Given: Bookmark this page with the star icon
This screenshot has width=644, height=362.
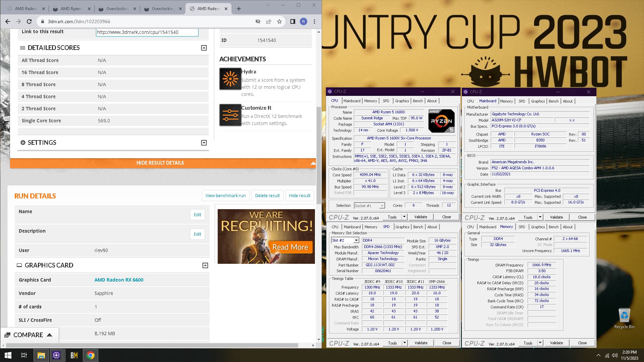Looking at the screenshot, I should [x=279, y=21].
